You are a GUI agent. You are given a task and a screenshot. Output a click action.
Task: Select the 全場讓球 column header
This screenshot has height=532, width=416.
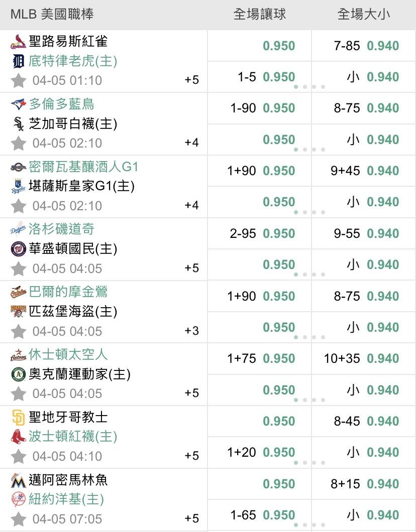tap(259, 15)
